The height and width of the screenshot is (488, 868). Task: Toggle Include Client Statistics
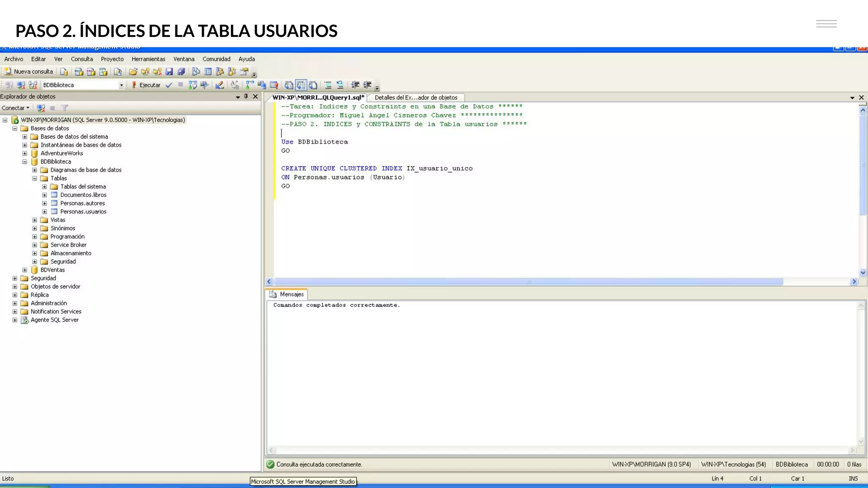point(262,85)
